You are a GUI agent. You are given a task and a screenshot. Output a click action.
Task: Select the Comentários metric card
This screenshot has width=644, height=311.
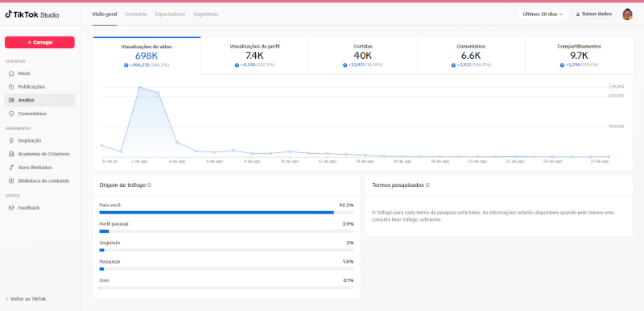pos(471,56)
